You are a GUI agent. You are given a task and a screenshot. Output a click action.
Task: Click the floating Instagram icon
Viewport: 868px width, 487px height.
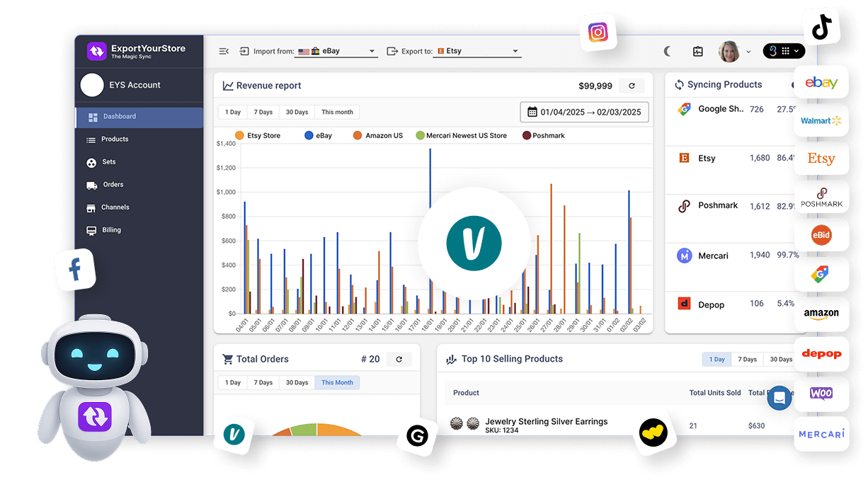(598, 33)
